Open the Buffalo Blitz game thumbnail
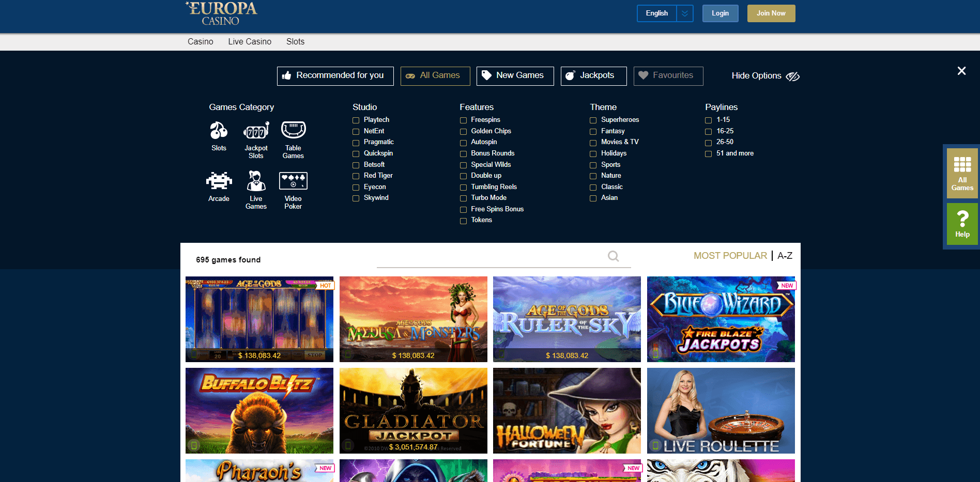The width and height of the screenshot is (980, 482). click(259, 411)
